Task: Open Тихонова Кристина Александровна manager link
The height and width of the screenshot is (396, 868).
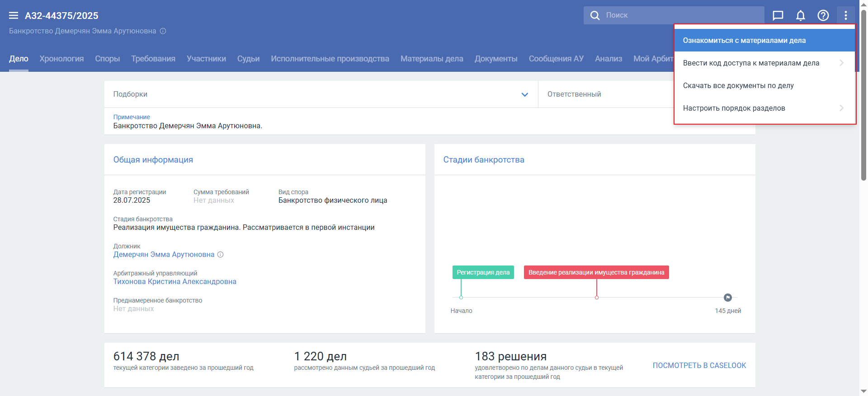Action: 175,282
